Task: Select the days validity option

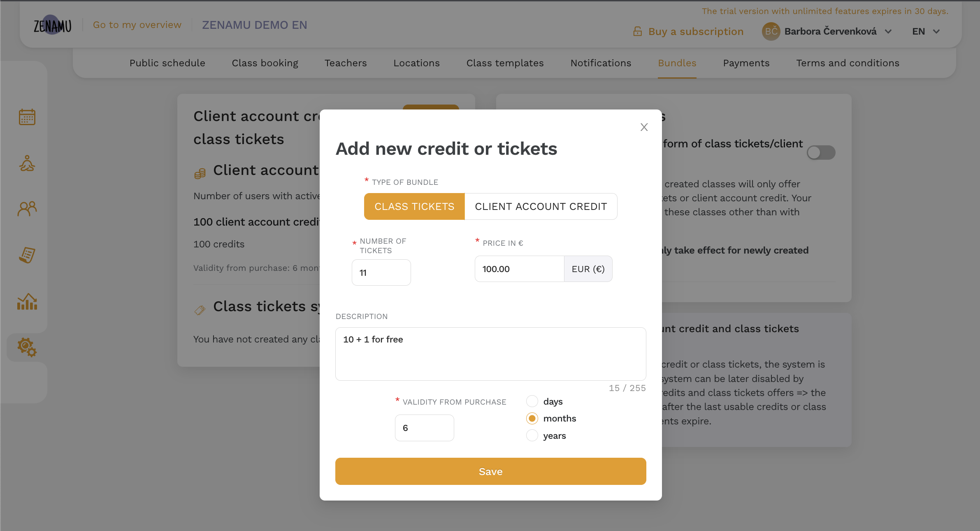Action: (532, 401)
